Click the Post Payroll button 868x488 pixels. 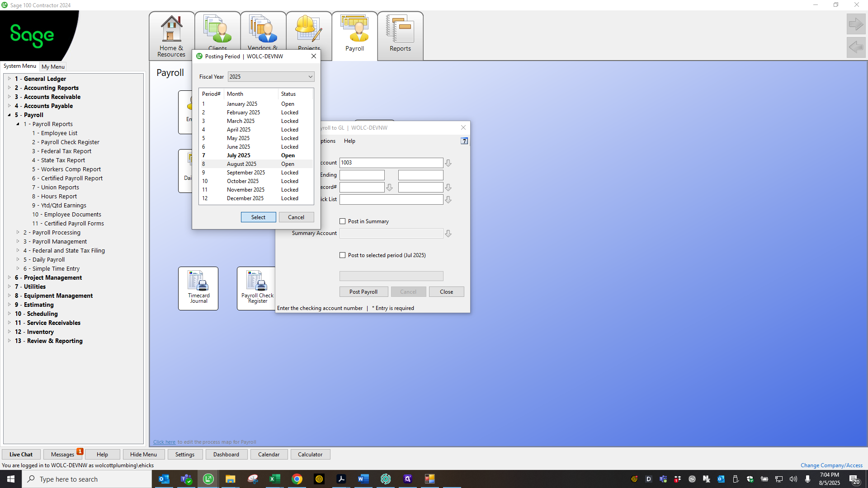point(363,292)
